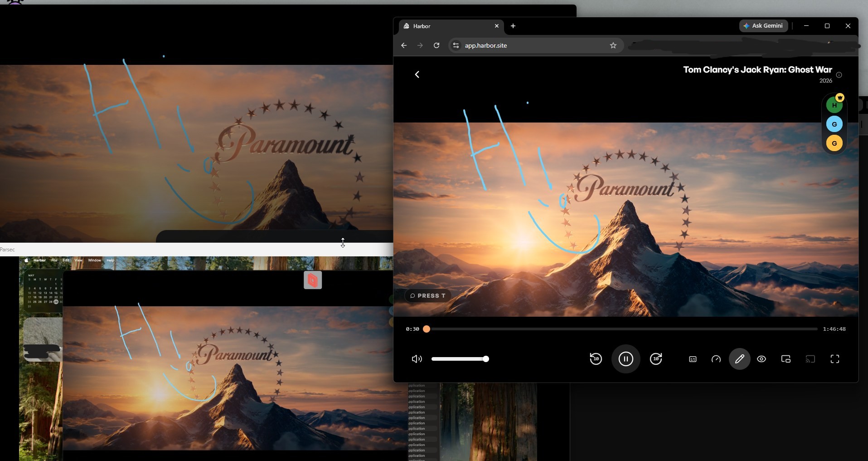View site information icon in address bar

(x=456, y=45)
